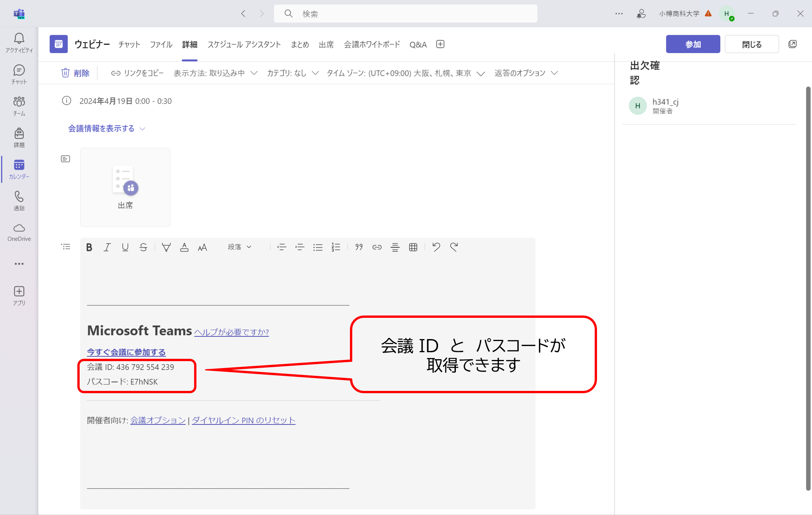This screenshot has width=812, height=515.
Task: Click the insert link icon in the toolbar
Action: tap(377, 247)
